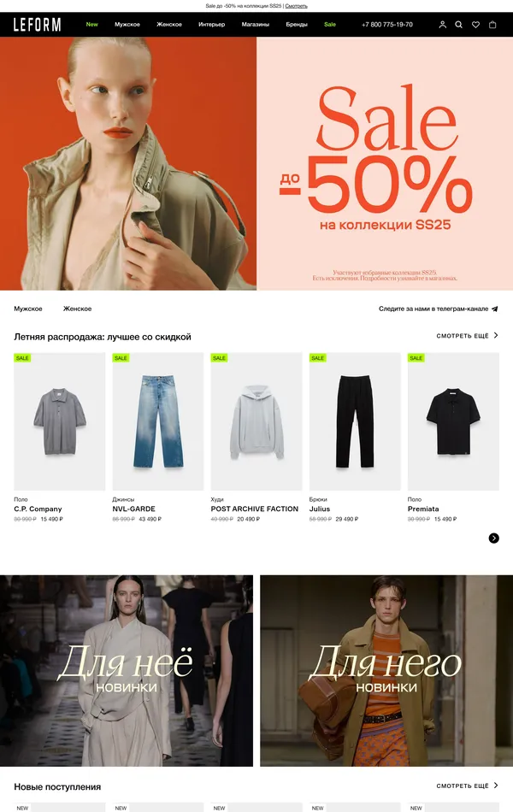The height and width of the screenshot is (812, 513).
Task: Open the Женское menu in the header
Action: 169,24
